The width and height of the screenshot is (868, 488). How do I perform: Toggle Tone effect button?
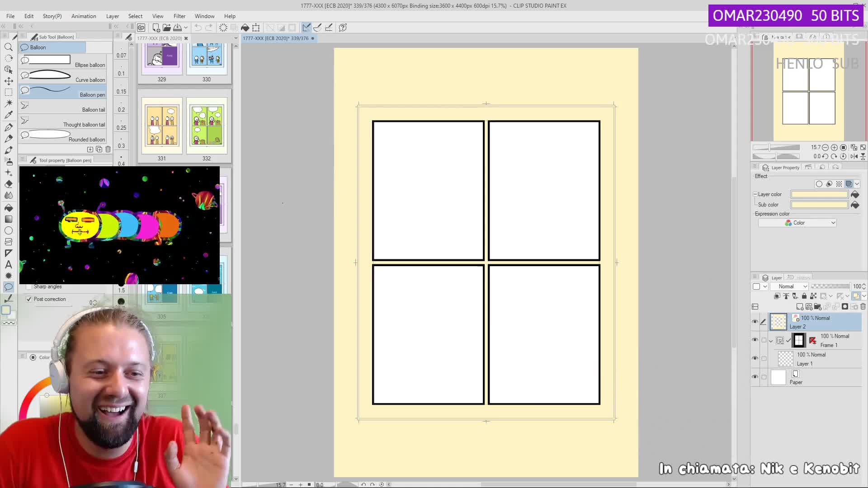click(x=839, y=184)
